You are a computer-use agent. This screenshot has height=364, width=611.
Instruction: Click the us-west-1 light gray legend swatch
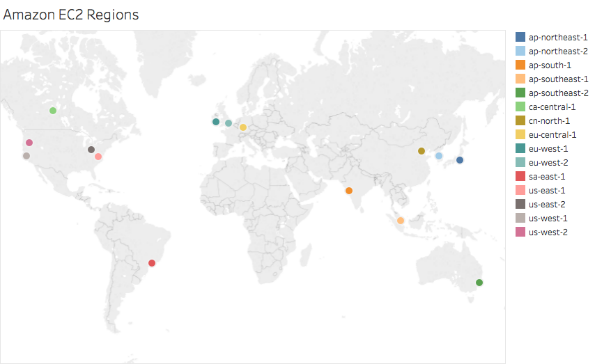(x=520, y=218)
